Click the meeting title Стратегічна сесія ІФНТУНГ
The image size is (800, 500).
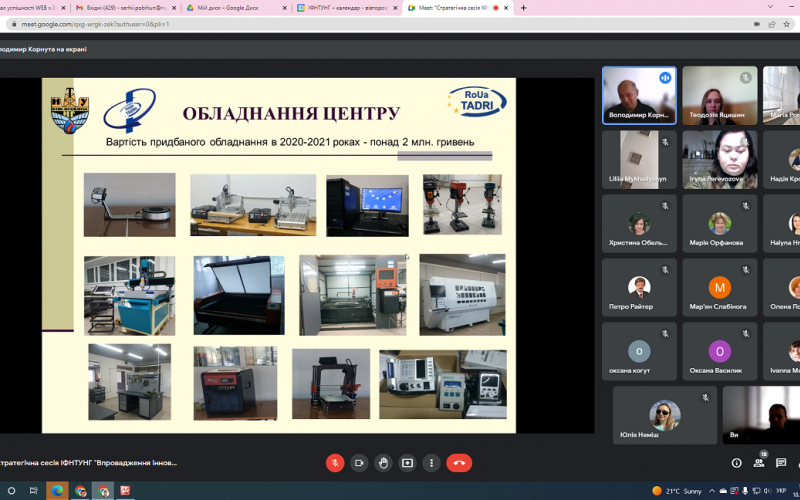(x=89, y=463)
